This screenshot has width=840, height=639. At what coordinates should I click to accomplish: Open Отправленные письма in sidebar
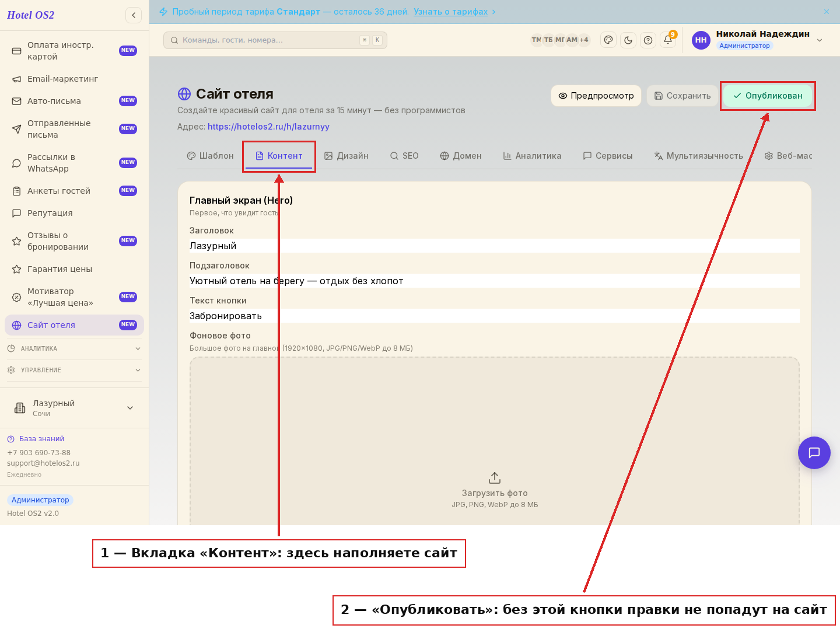74,129
